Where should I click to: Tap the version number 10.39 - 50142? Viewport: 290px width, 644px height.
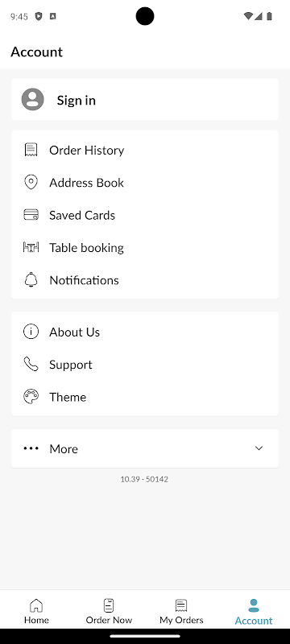(x=144, y=479)
